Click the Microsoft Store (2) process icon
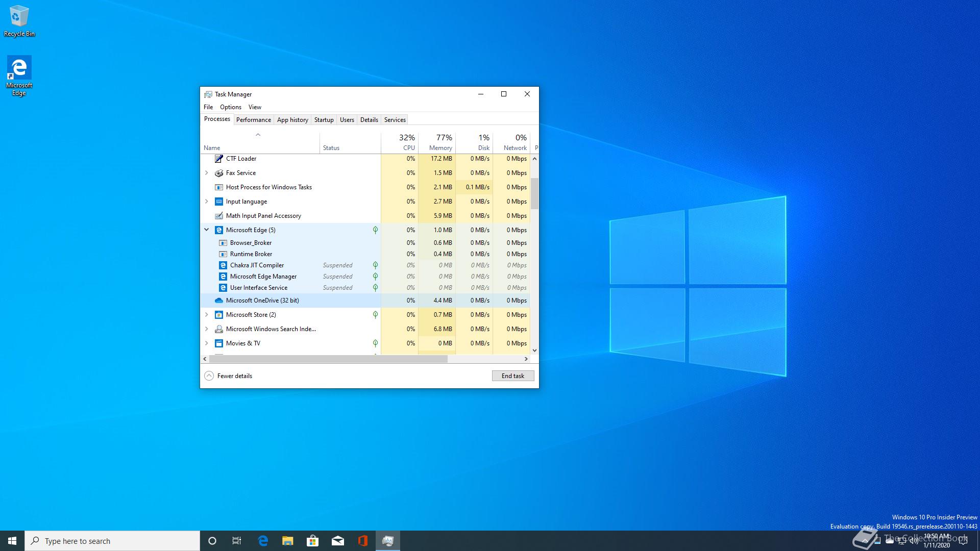 218,315
